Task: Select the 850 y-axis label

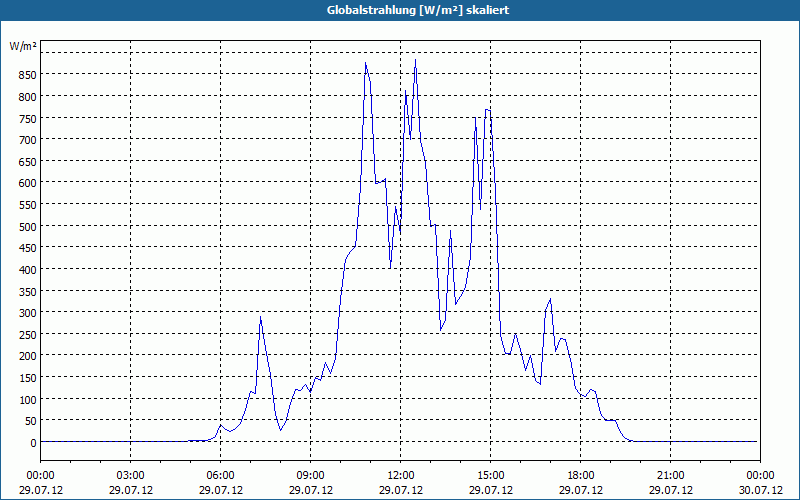Action: point(28,75)
